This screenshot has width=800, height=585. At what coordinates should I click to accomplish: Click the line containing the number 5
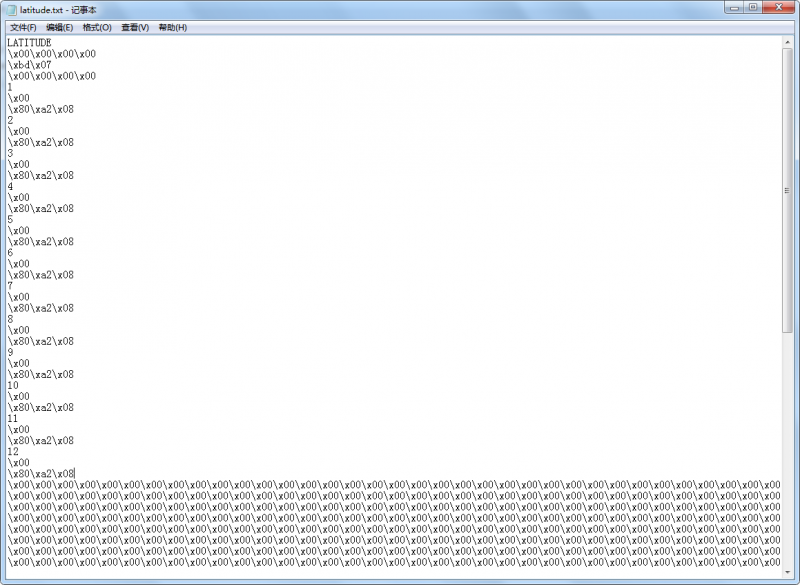[10, 219]
